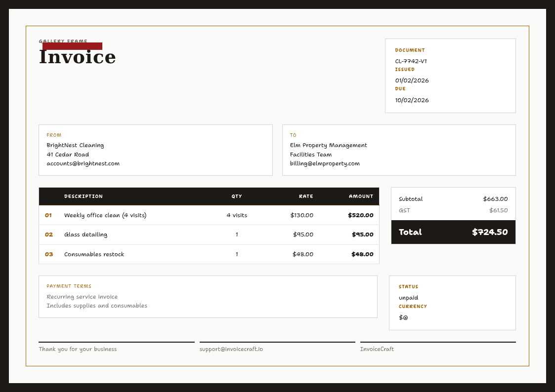The image size is (555, 392).
Task: Click the TO label
Action: (x=293, y=135)
